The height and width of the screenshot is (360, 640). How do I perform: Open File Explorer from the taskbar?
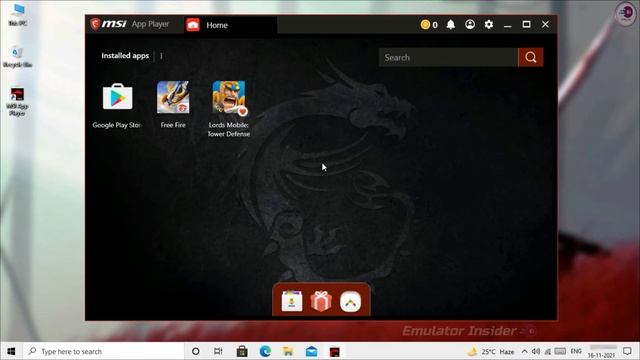click(x=288, y=351)
